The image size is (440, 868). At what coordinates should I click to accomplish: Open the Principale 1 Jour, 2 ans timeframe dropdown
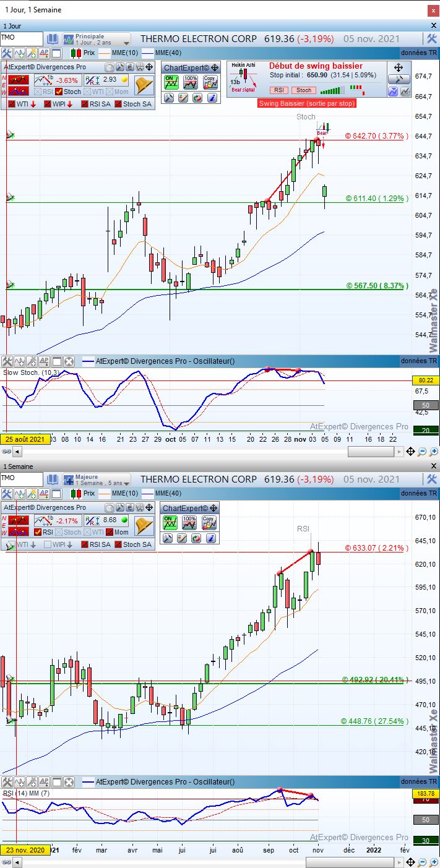click(x=96, y=39)
